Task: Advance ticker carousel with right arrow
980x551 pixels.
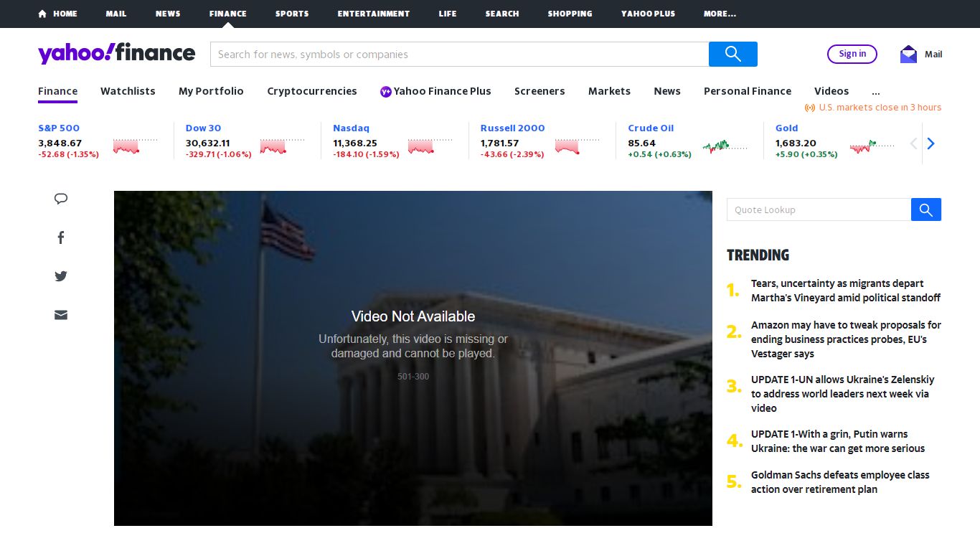Action: click(x=930, y=143)
